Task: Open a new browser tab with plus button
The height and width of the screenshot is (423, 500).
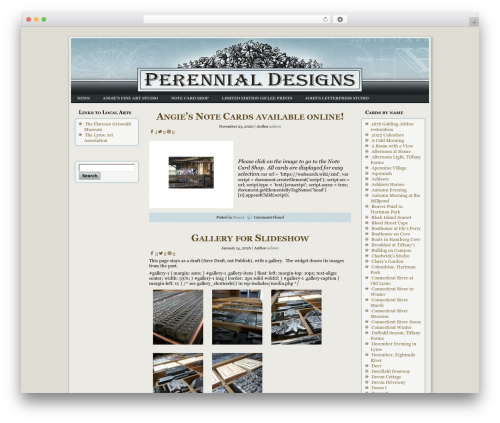Action: point(474,22)
